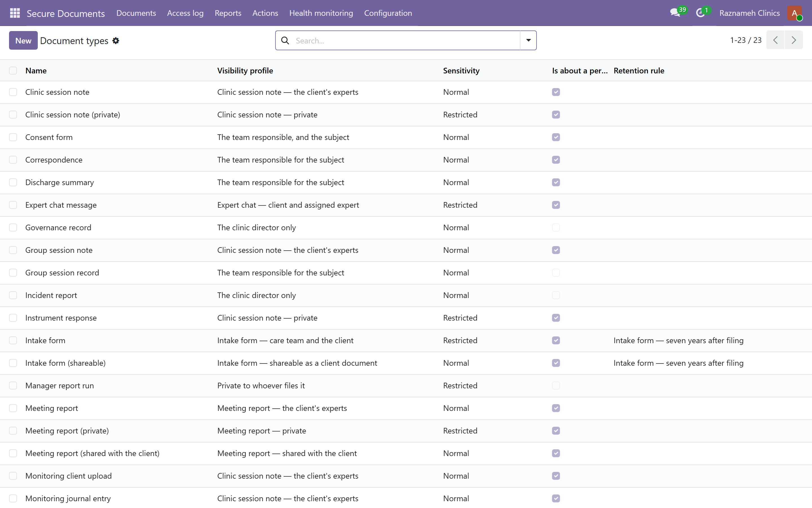Click 'Intake form — care team and the client'
Screen dimensions: 812x508
pos(285,340)
